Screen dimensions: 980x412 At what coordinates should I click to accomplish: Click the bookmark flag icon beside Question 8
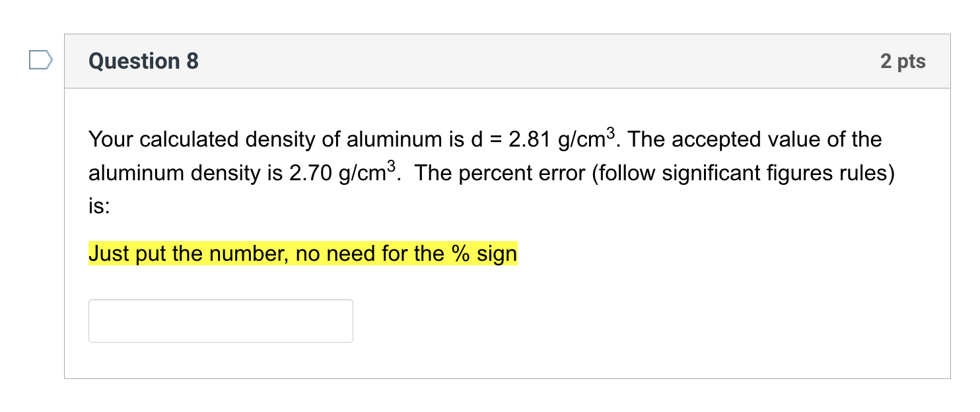click(40, 61)
